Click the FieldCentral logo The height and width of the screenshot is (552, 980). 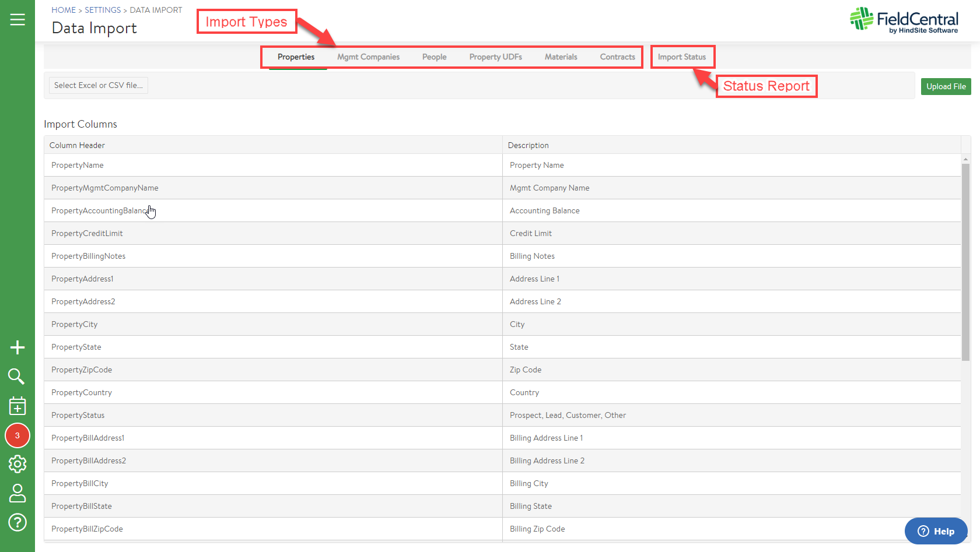(x=904, y=20)
